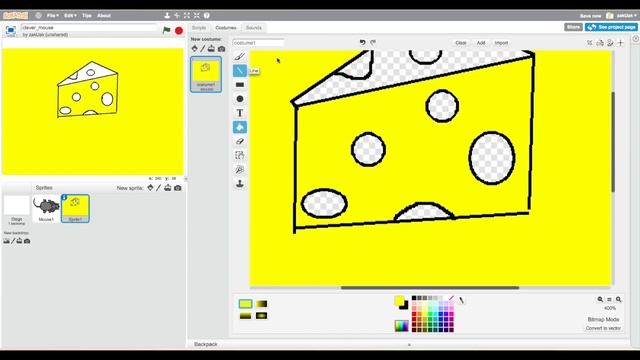Image resolution: width=640 pixels, height=360 pixels.
Task: Take new costume from camera
Action: (221, 49)
